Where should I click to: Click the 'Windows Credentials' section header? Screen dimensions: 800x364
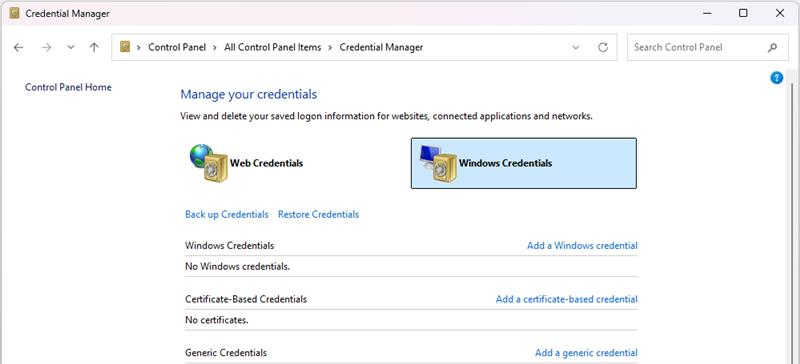[230, 246]
